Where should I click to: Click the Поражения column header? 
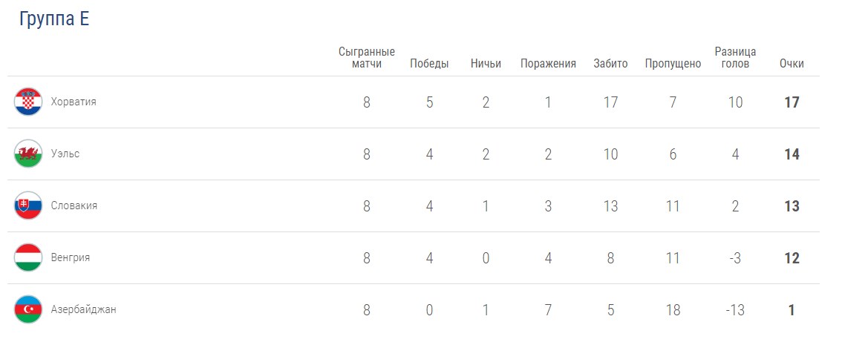548,64
